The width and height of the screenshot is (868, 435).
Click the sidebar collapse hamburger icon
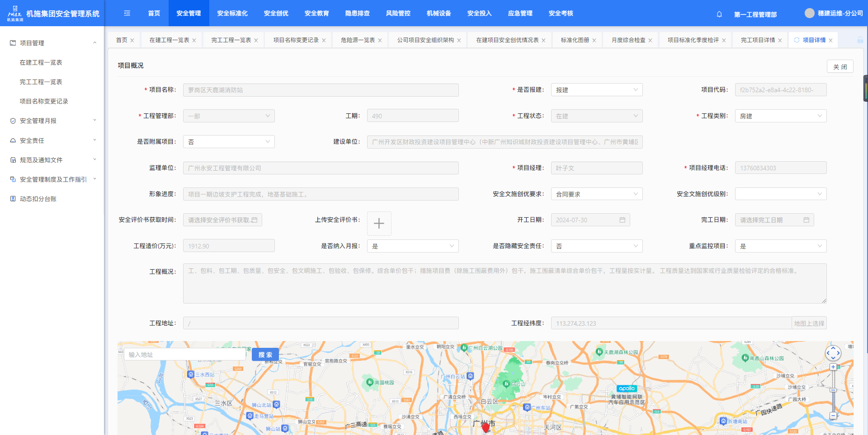coord(127,13)
